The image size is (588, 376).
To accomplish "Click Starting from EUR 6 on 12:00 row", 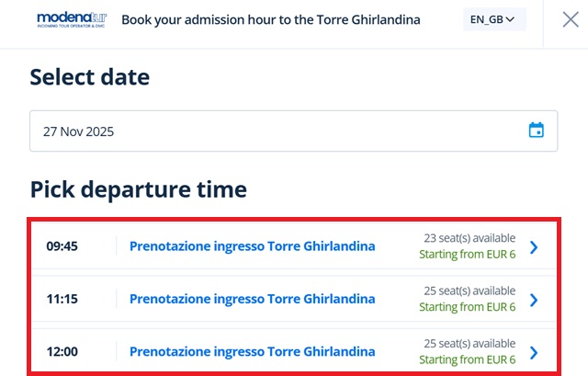I will tap(468, 359).
